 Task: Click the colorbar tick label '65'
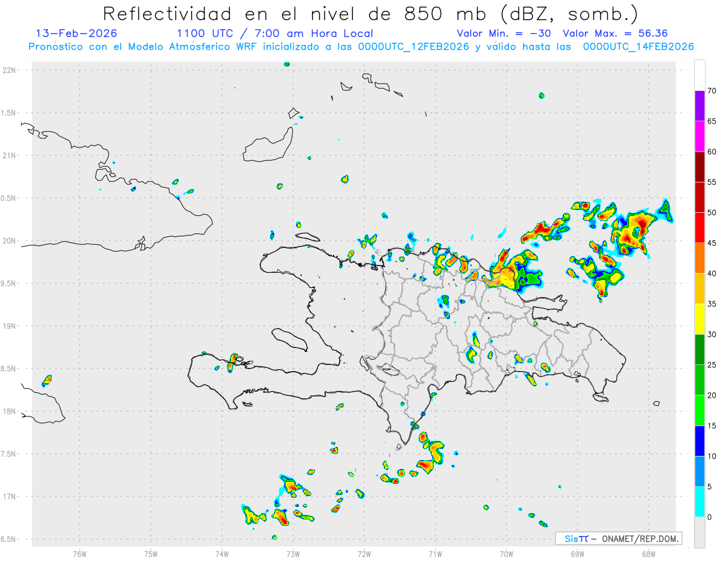tap(712, 121)
